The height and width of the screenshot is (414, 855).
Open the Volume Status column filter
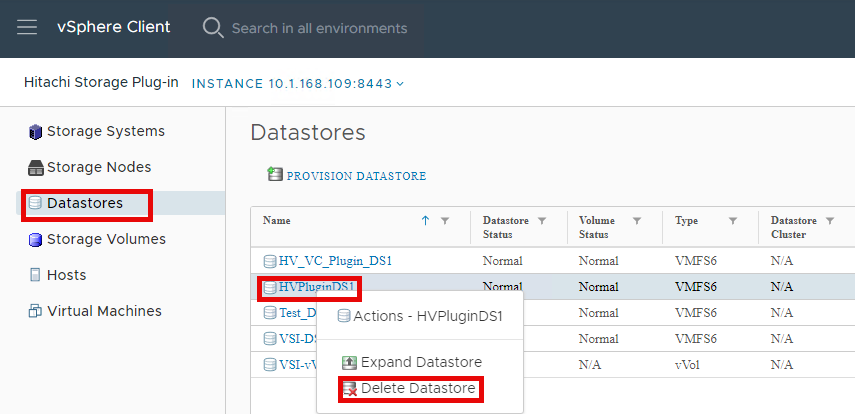(636, 220)
